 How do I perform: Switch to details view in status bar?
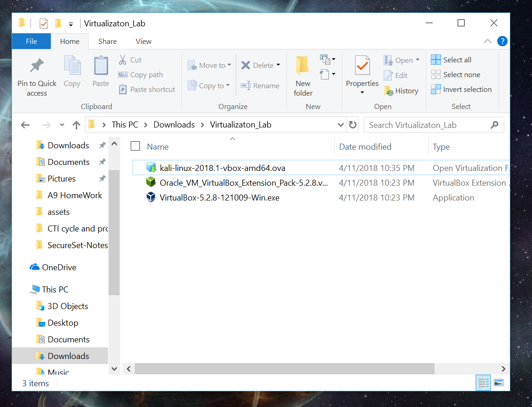484,383
